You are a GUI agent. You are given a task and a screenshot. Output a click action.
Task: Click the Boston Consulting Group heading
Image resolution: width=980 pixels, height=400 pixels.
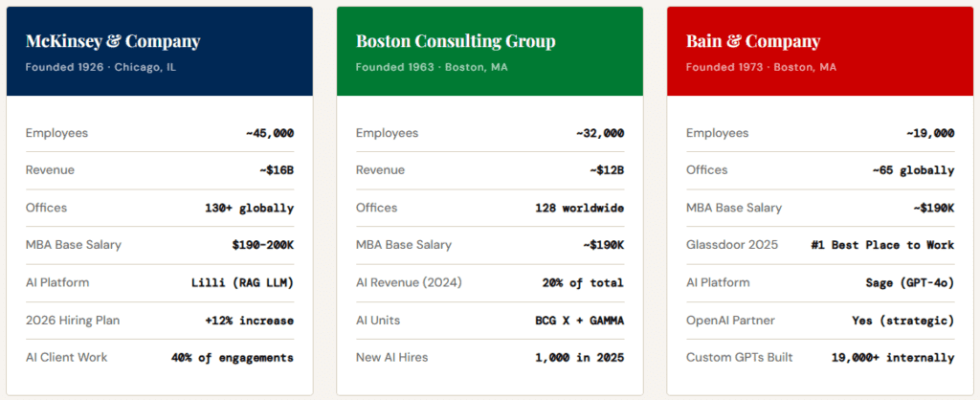coord(456,41)
